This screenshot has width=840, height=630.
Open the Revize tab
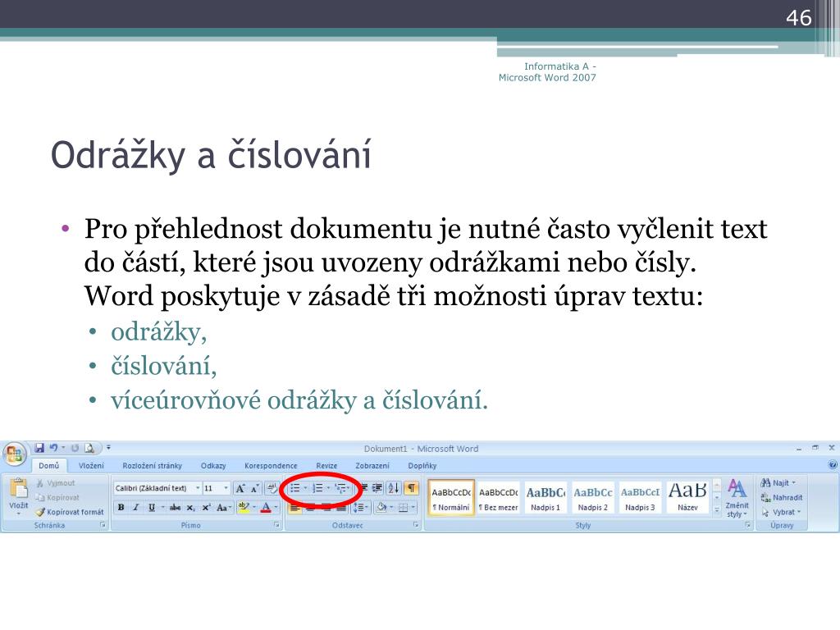326,466
